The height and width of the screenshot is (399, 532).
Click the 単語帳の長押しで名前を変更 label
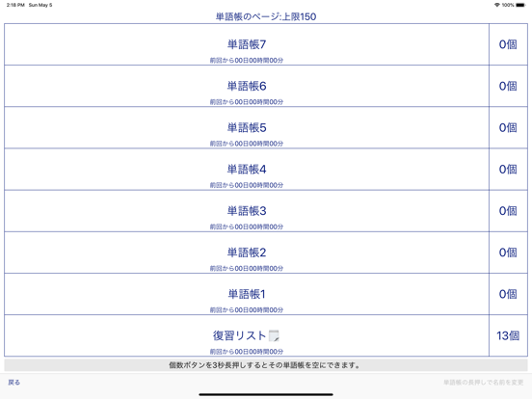point(484,383)
